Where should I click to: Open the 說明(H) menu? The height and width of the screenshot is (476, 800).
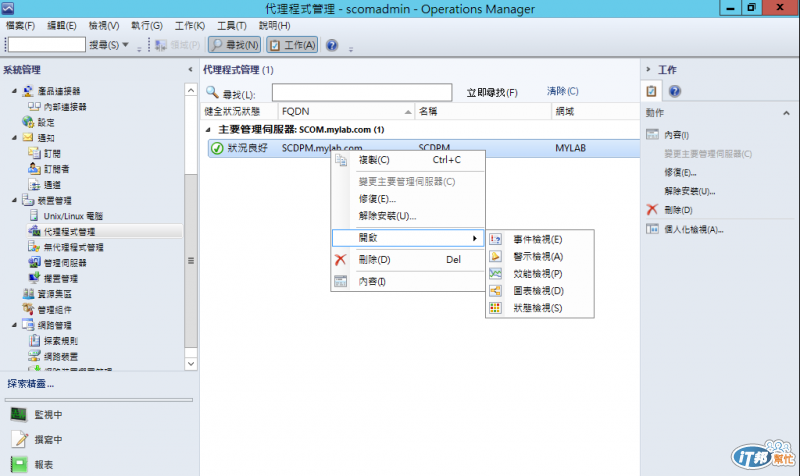274,26
